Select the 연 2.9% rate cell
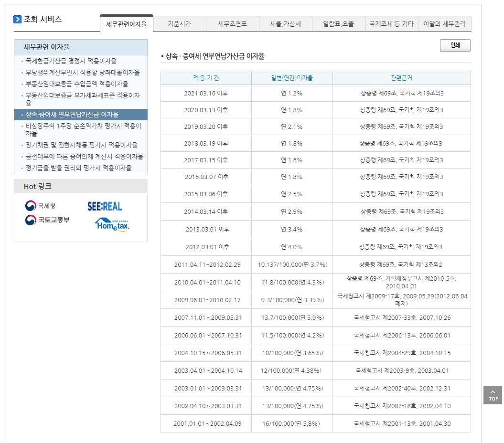Image resolution: width=504 pixels, height=443 pixels. 292,211
